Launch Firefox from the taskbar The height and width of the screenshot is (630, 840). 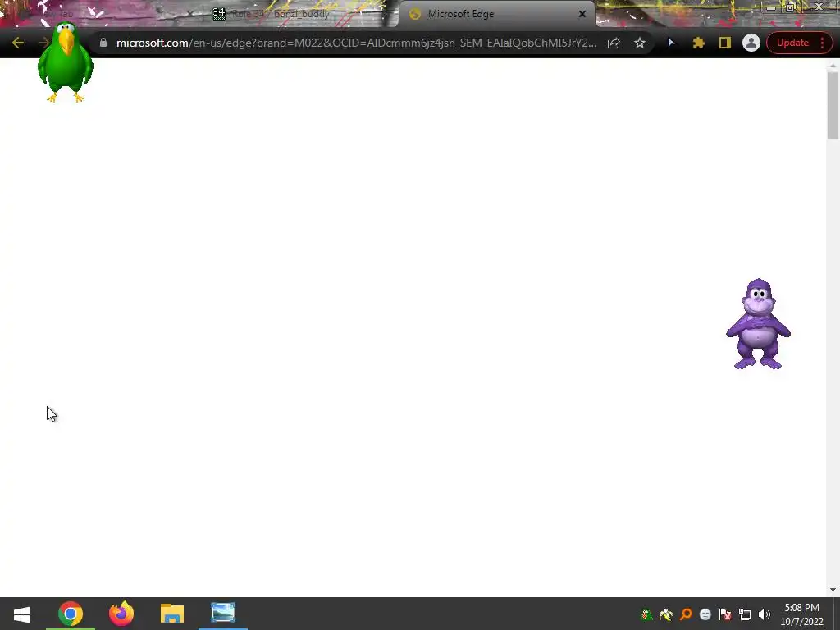coord(121,614)
